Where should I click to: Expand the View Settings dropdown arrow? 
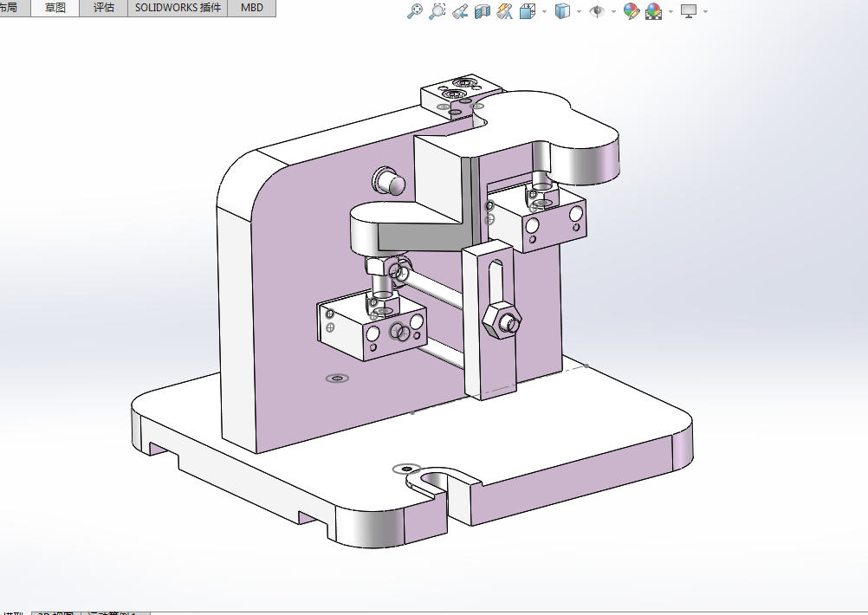pos(705,11)
